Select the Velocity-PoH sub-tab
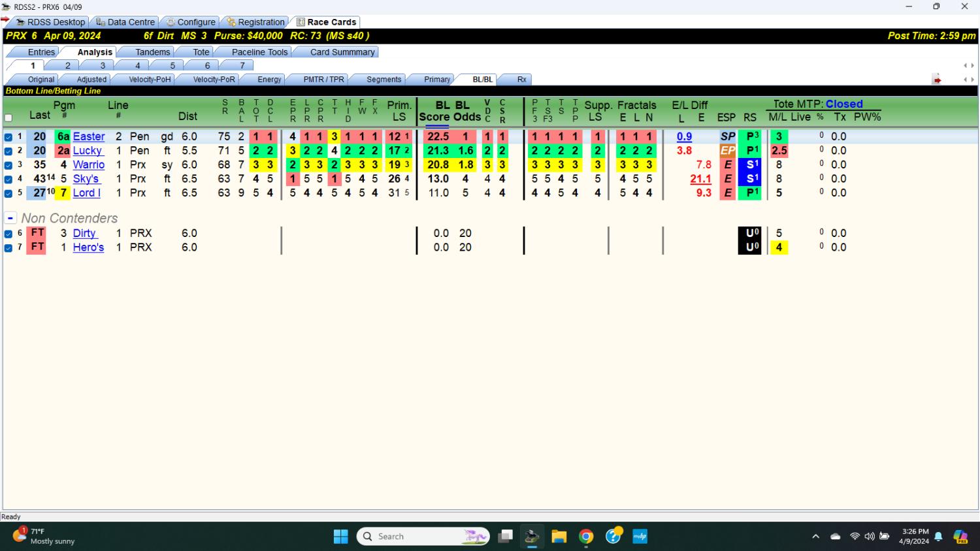The image size is (980, 551). [x=150, y=80]
